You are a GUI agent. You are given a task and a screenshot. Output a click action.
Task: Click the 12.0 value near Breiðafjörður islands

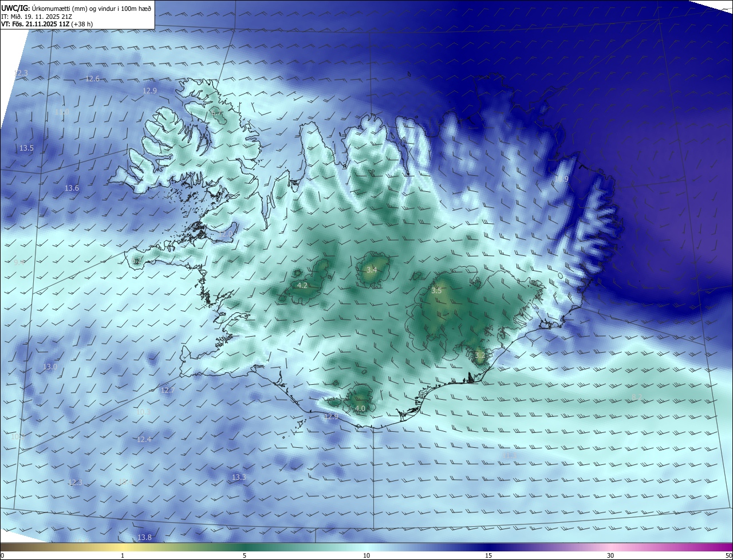[x=227, y=234]
